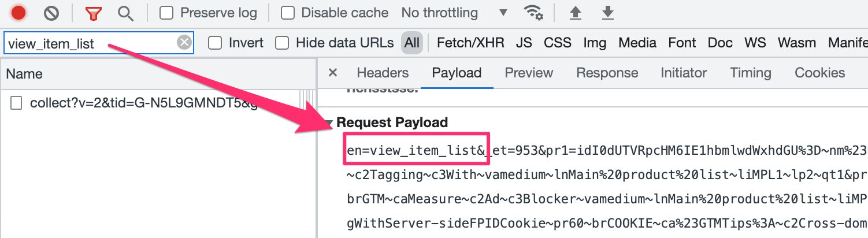Clear the view_item_list filter text
868x238 pixels.
point(184,43)
